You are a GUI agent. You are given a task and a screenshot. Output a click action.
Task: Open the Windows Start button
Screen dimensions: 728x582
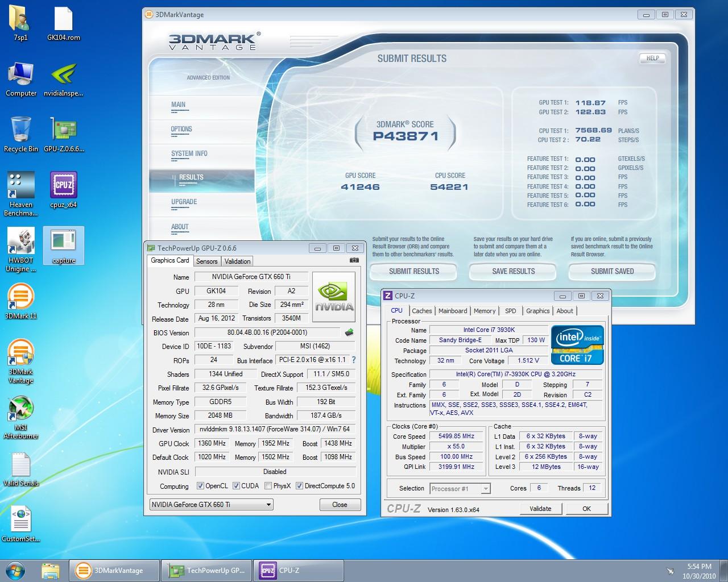pyautogui.click(x=15, y=570)
